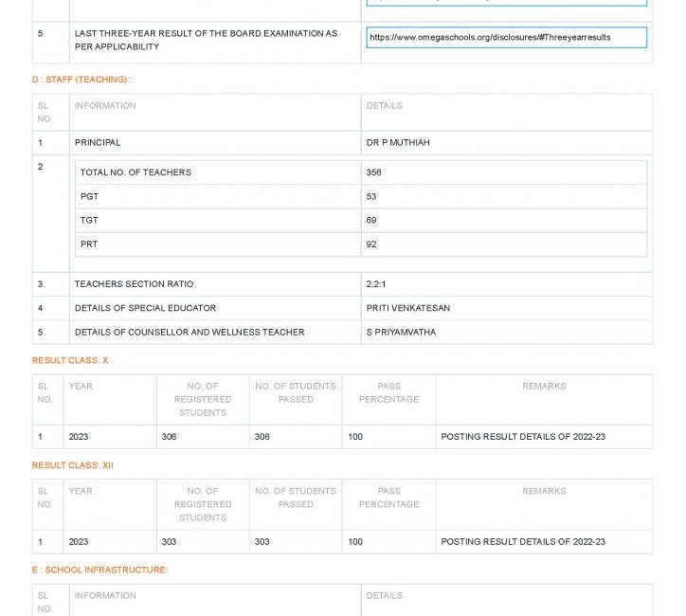The image size is (686, 616).
Task: Select the 'D : STAFF (TEACHING)' section heading
Action: 81,80
